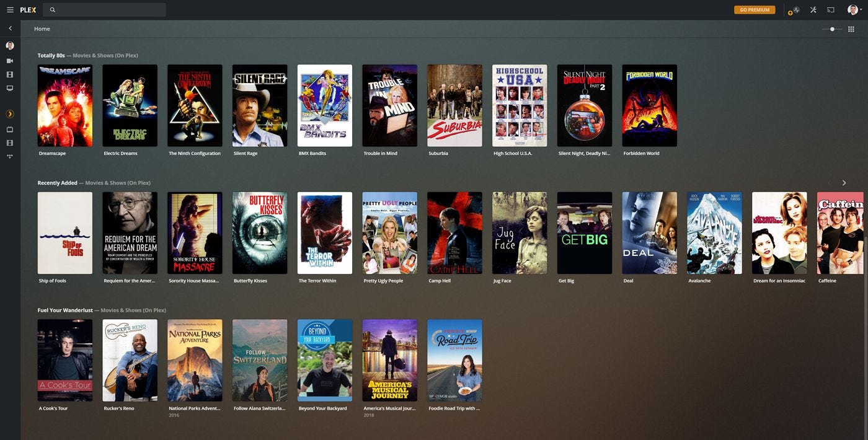
Task: Open Silent Night, Deadly Night Part 2 poster
Action: point(585,105)
